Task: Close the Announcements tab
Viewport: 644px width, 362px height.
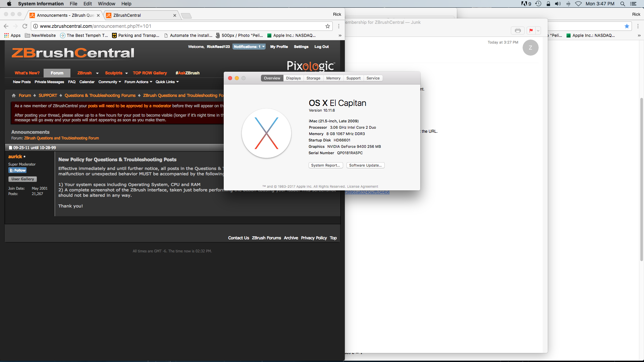Action: (98, 15)
